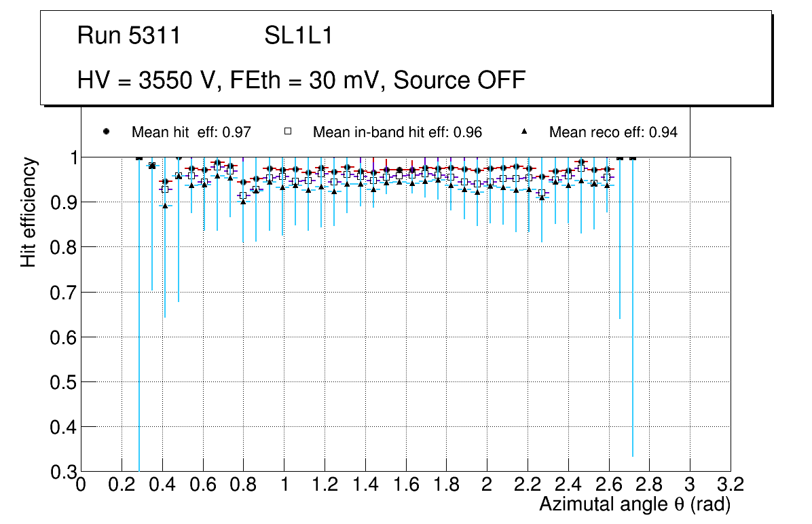Click the 'Azimutal angle θ (rad)' x-axis title
The width and height of the screenshot is (812, 524).
click(634, 505)
